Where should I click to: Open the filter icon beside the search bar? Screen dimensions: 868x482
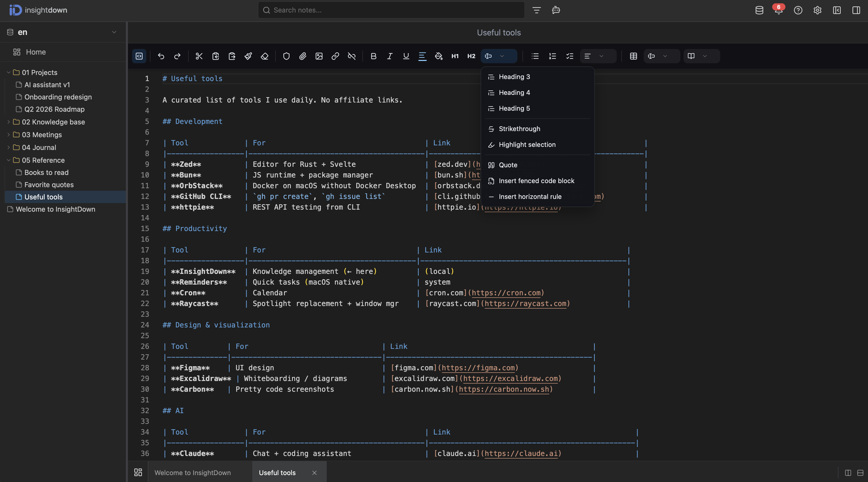536,10
